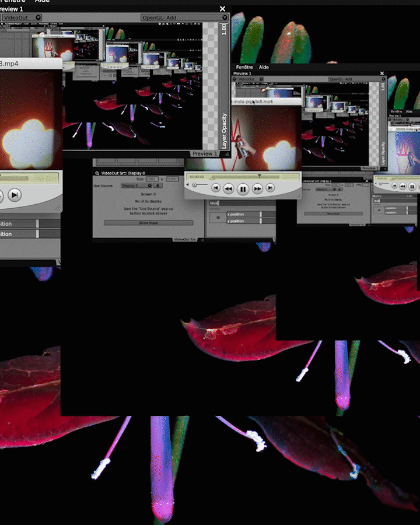
Task: Click rewind in the insta-pic movie player
Action: pos(229,189)
